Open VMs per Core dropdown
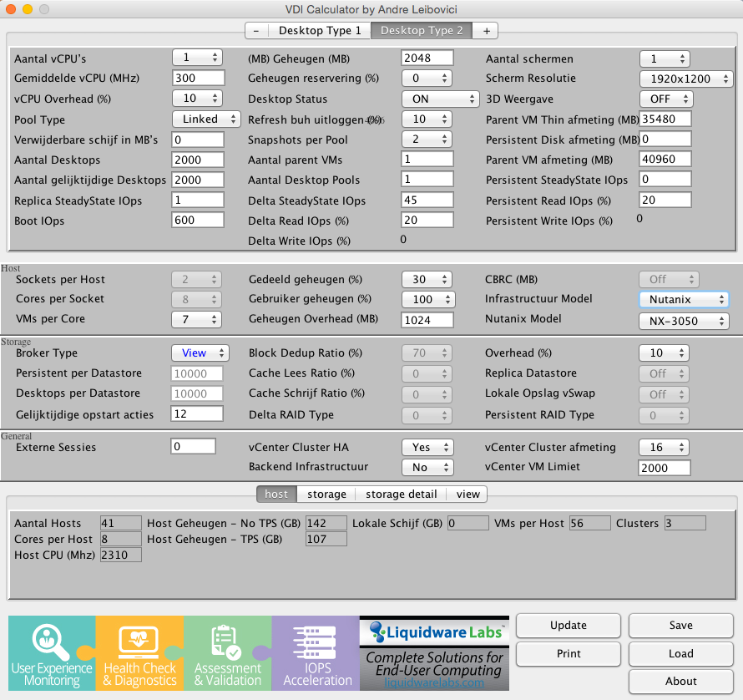 196,320
